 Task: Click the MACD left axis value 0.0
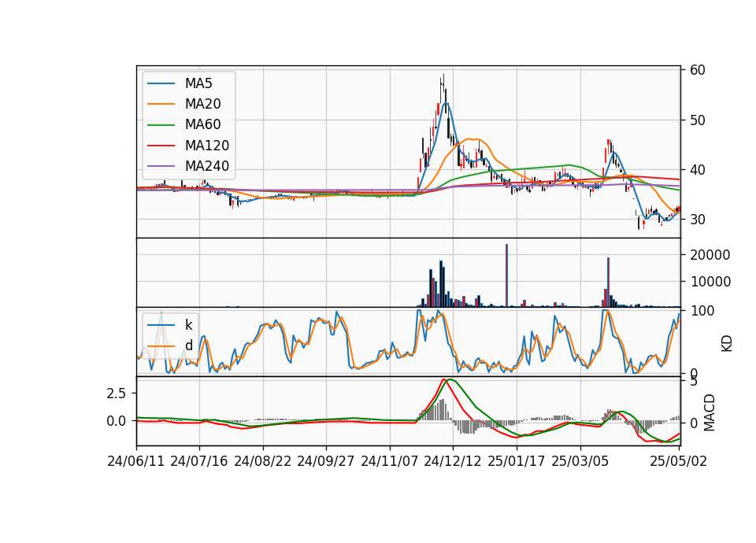click(x=117, y=421)
